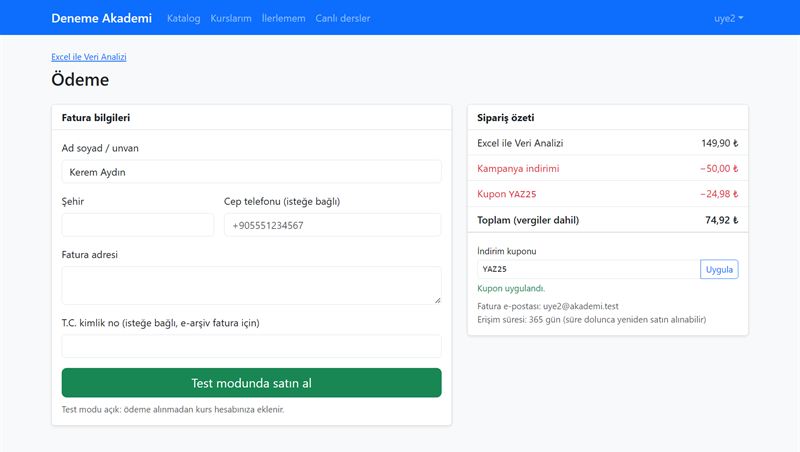Select the Kupon YAZ25 row label
The width and height of the screenshot is (800, 452).
[x=507, y=194]
